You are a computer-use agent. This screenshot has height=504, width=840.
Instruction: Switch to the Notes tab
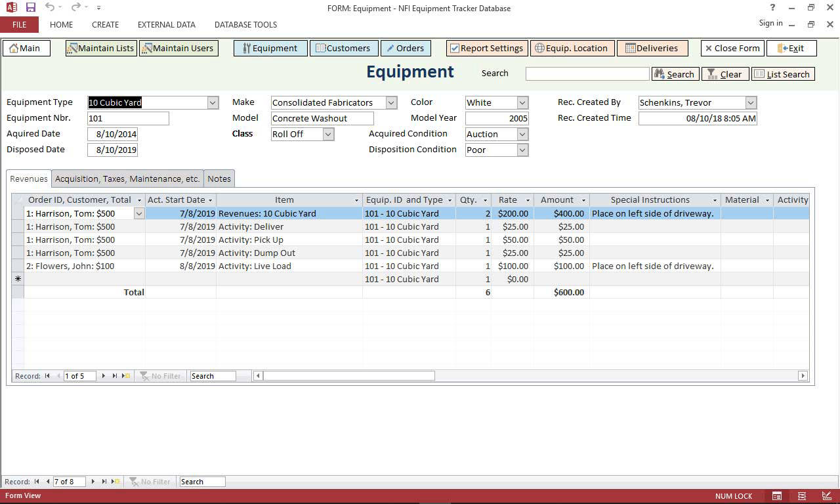[x=219, y=178]
